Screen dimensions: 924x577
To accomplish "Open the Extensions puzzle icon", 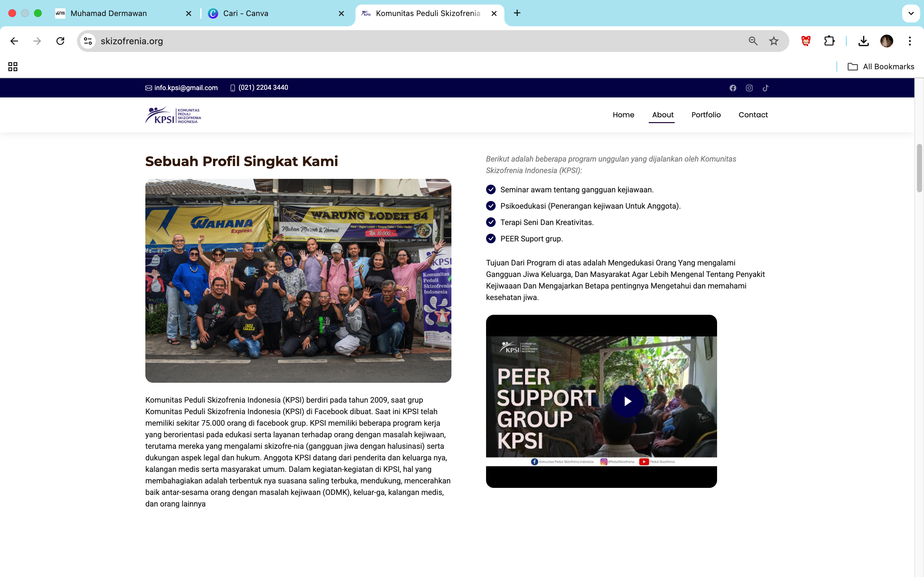I will pyautogui.click(x=829, y=41).
